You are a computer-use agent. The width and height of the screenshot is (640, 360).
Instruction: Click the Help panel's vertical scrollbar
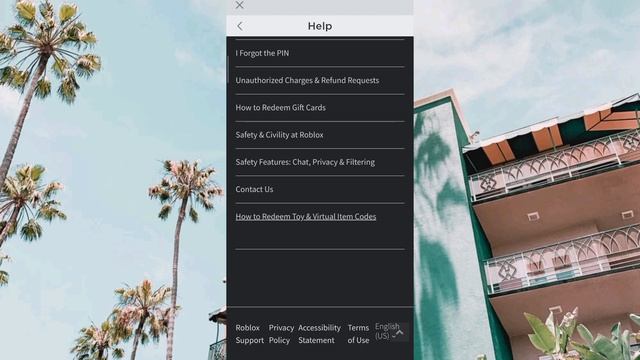point(228,69)
